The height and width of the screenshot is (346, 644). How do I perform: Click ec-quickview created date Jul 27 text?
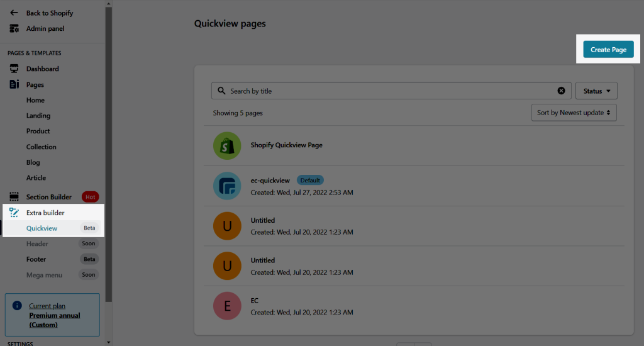click(x=302, y=193)
